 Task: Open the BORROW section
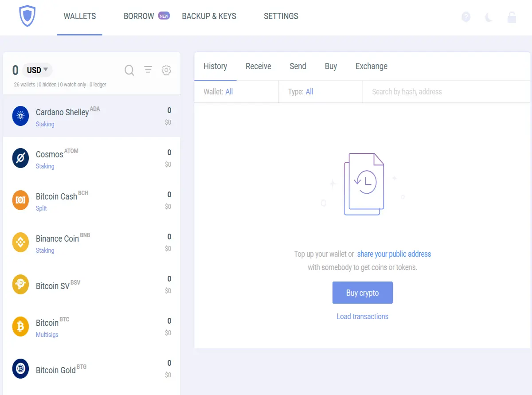click(139, 16)
